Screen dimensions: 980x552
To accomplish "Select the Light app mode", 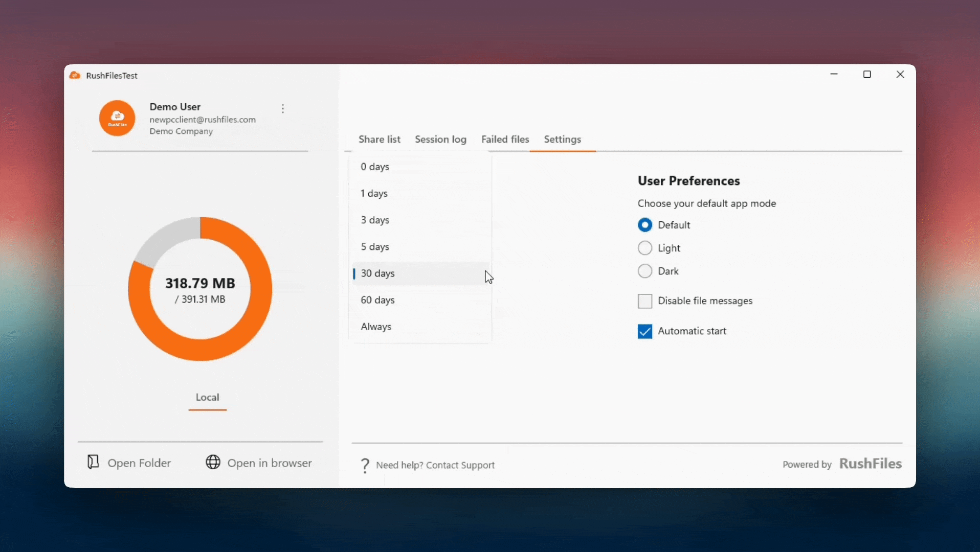I will 645,248.
